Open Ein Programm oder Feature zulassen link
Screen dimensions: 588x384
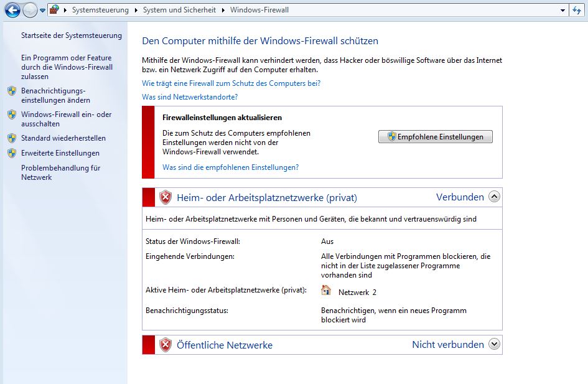click(x=67, y=67)
